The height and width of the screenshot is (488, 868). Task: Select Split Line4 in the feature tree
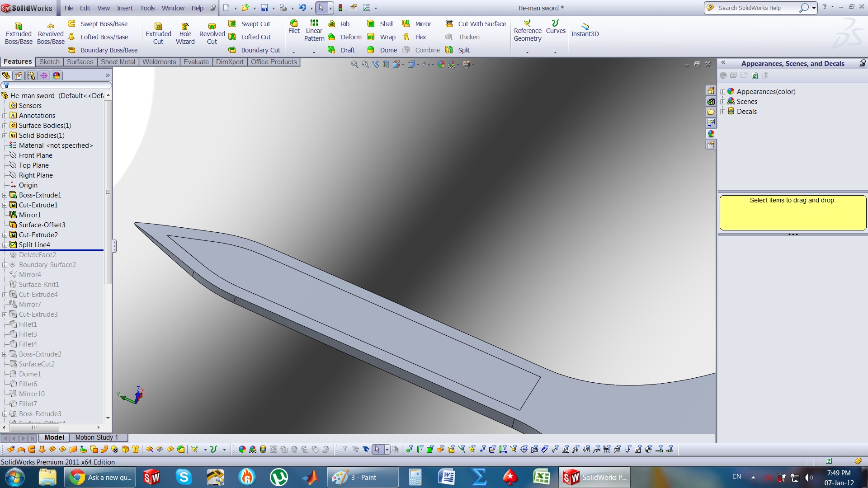[x=34, y=245]
